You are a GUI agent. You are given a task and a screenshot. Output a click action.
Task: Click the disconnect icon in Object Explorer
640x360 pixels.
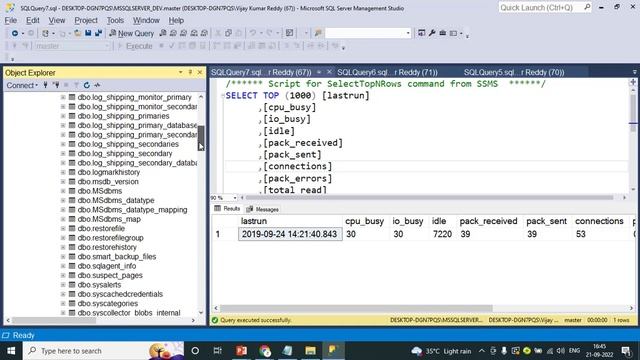[56, 85]
